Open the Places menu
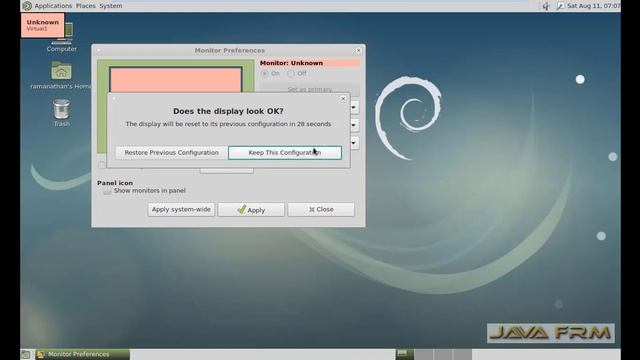 click(x=86, y=6)
